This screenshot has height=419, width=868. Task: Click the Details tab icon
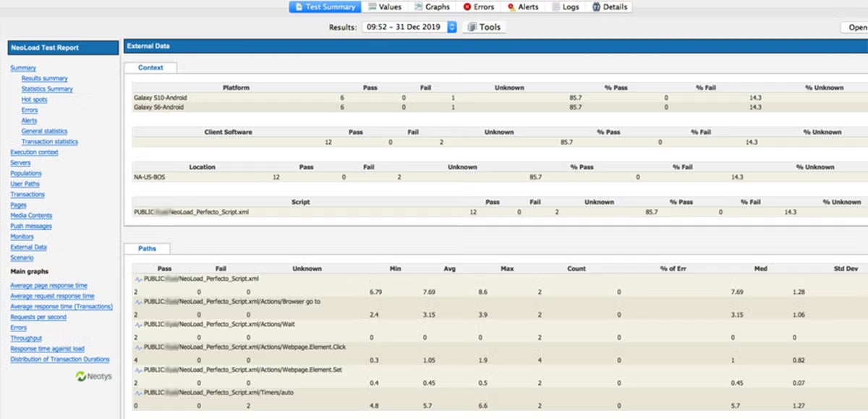[x=596, y=7]
